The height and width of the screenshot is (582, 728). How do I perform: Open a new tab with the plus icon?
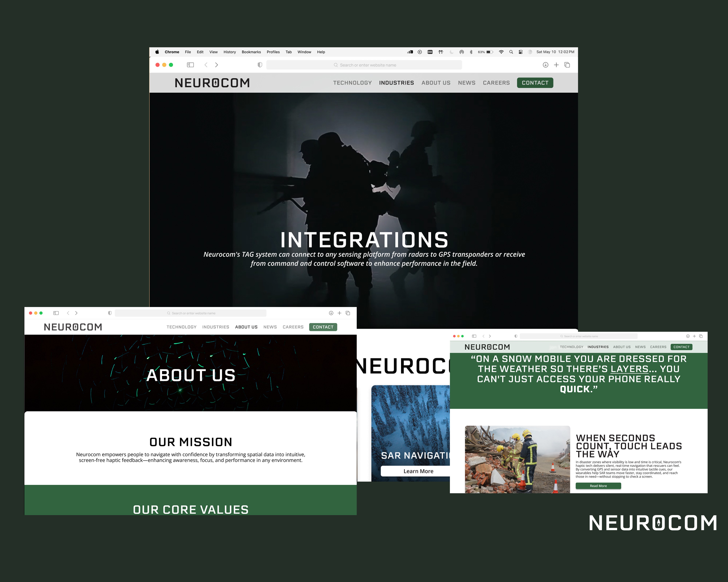click(x=556, y=65)
